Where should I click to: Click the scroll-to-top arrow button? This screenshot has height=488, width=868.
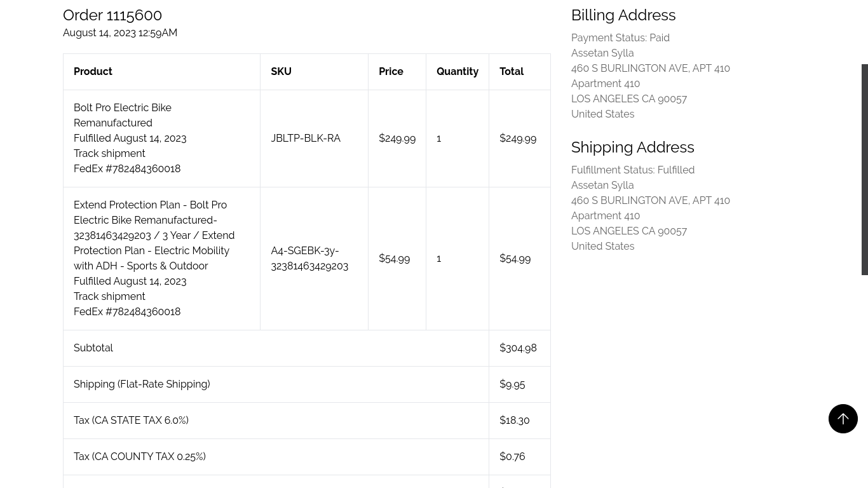point(843,419)
